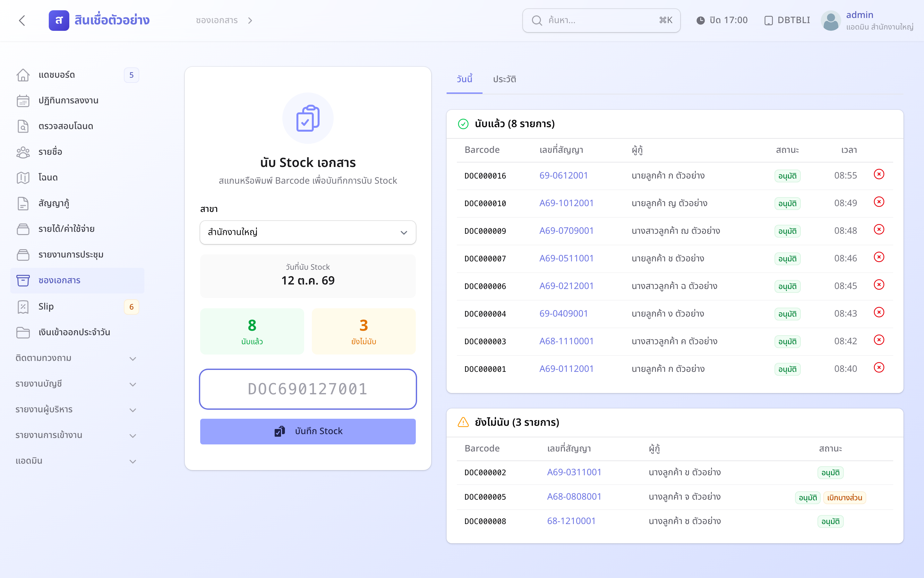Open contract link A68-0808001
924x578 pixels.
point(574,496)
